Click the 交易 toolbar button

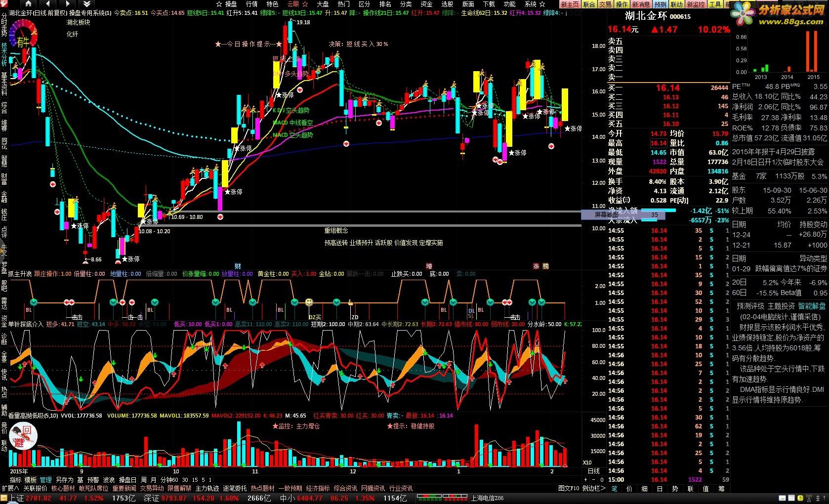point(605,4)
